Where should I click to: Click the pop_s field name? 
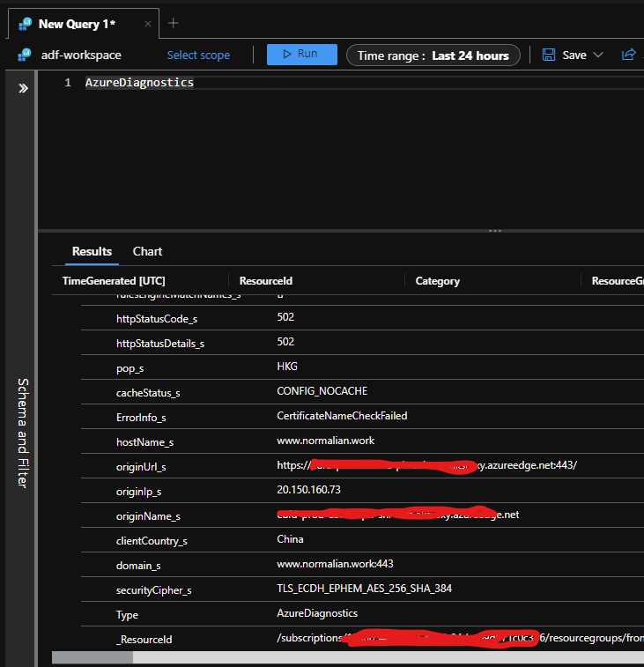[130, 368]
